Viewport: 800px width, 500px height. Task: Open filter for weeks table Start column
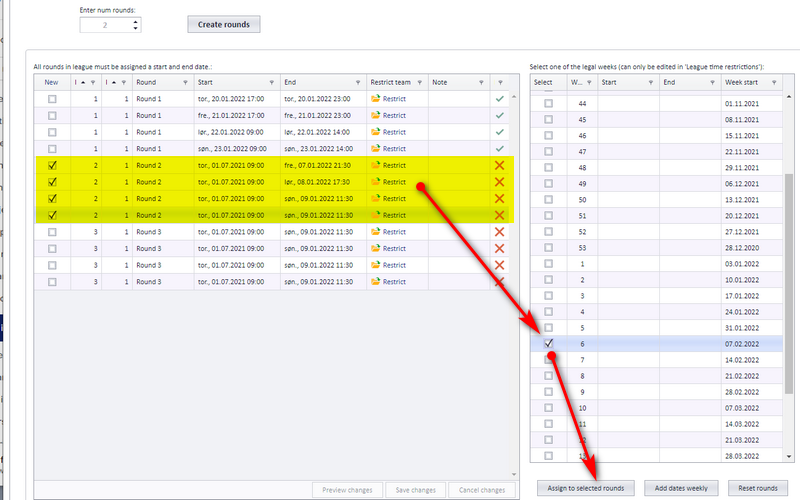coord(651,83)
